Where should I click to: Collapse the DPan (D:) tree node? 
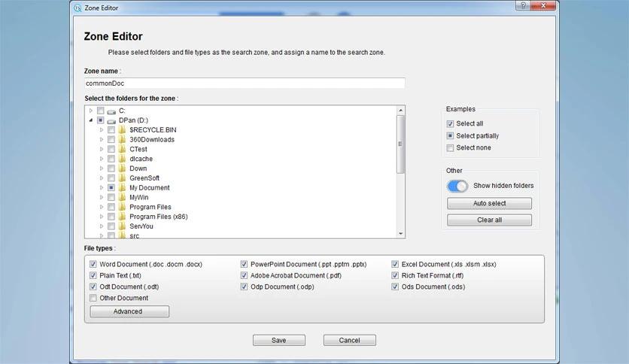click(91, 120)
